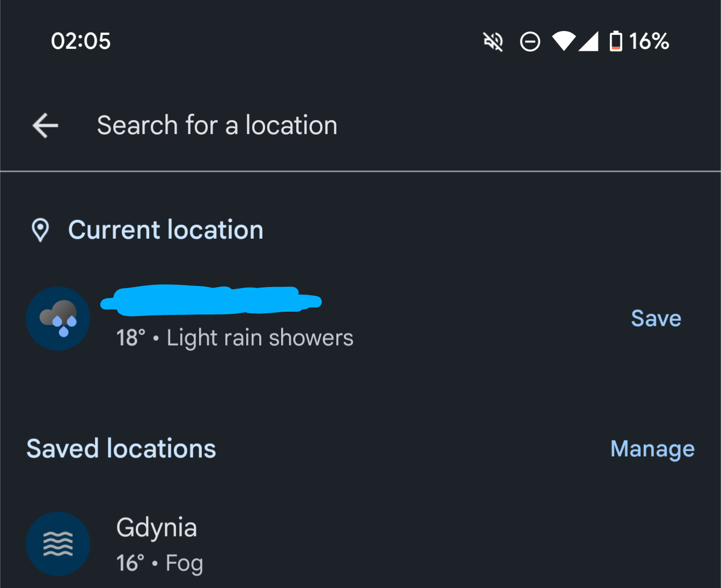Tap the 16% battery percentage text
The image size is (721, 588).
(649, 41)
